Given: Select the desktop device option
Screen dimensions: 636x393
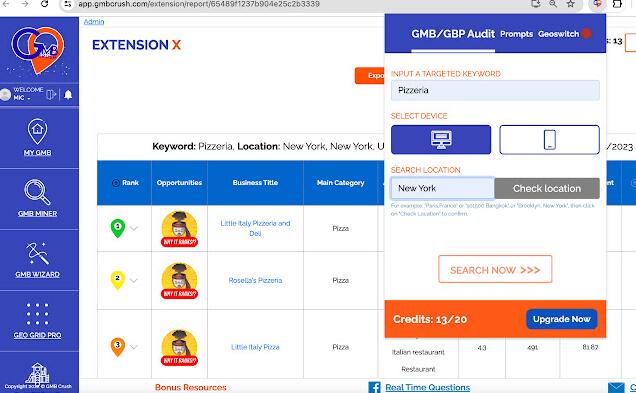Looking at the screenshot, I should [x=441, y=140].
